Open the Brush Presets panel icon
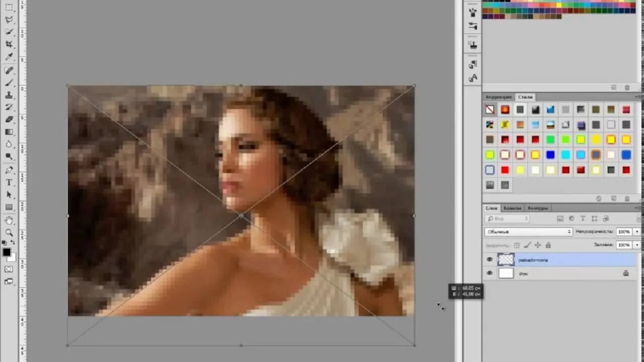 tap(472, 12)
